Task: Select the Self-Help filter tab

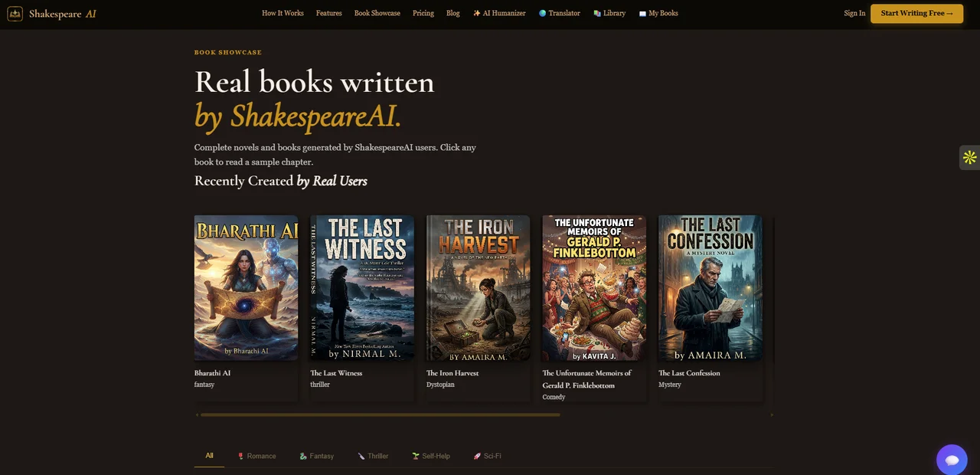Action: coord(431,456)
